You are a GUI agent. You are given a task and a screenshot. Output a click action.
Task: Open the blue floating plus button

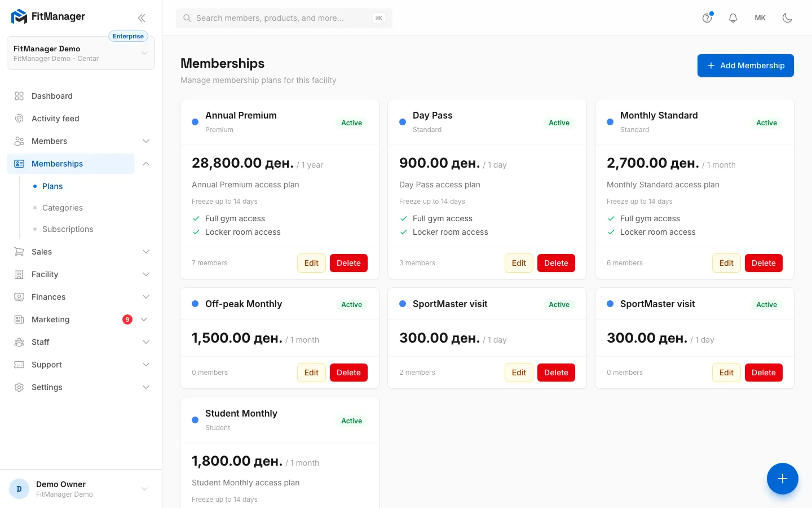782,479
